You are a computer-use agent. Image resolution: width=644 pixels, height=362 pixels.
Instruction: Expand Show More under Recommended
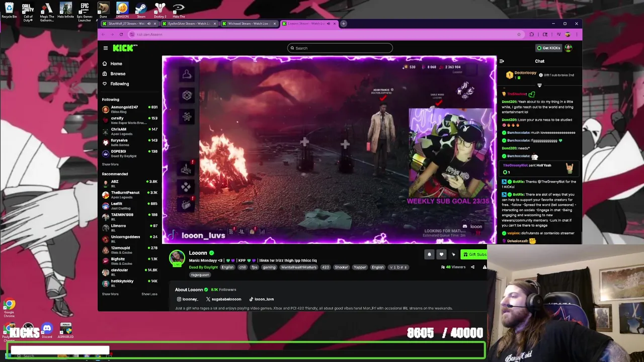(x=110, y=294)
